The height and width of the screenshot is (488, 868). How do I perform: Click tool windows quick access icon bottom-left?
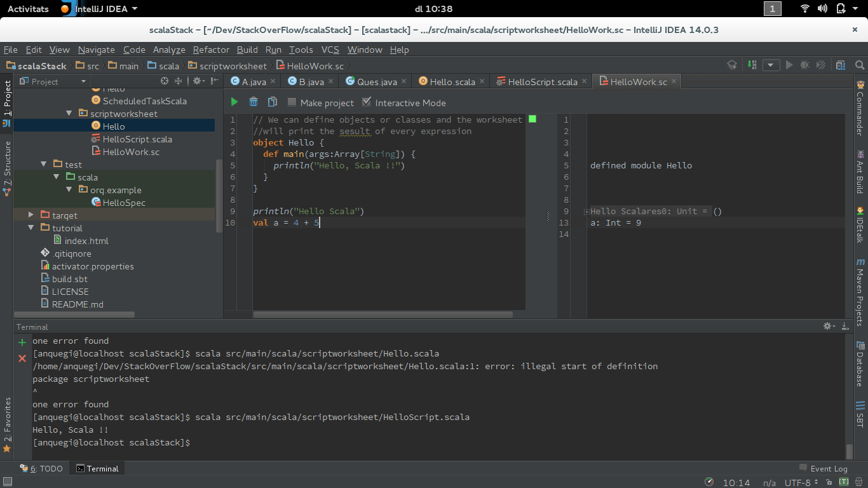click(6, 482)
